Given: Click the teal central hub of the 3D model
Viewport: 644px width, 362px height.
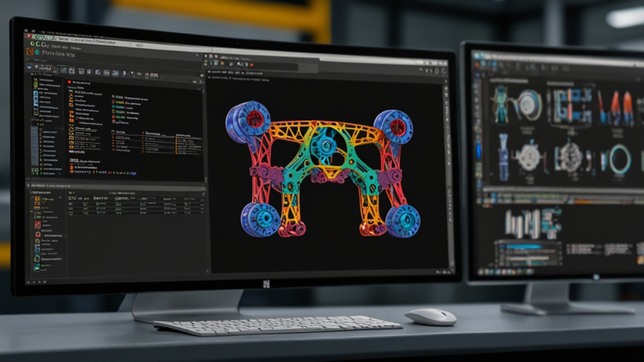Looking at the screenshot, I should [x=326, y=145].
